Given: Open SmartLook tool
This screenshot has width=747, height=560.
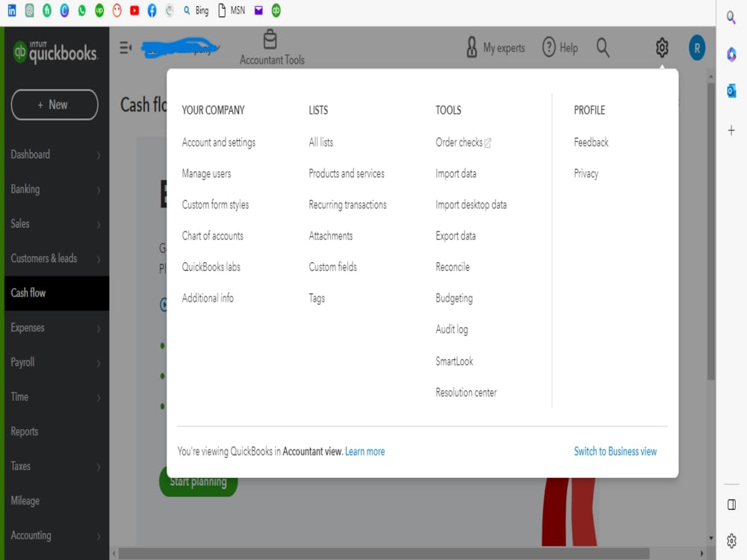Looking at the screenshot, I should coord(454,361).
